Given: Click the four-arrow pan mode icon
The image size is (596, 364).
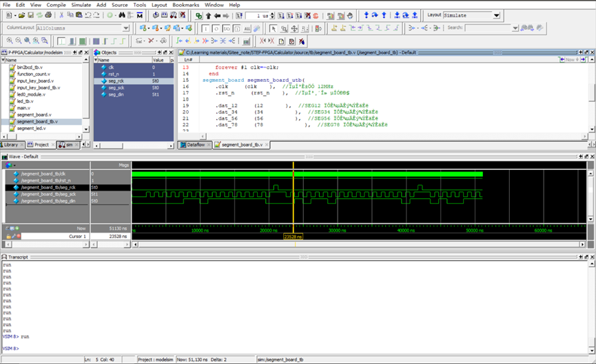Looking at the screenshot, I should (x=294, y=28).
